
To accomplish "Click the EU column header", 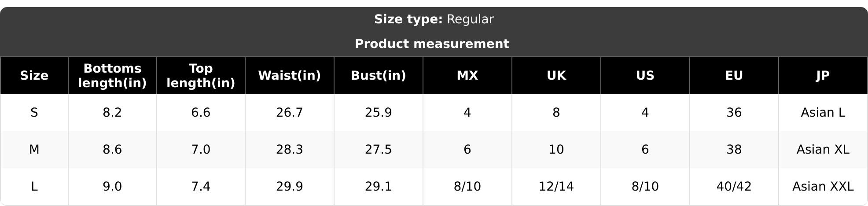I will point(734,76).
